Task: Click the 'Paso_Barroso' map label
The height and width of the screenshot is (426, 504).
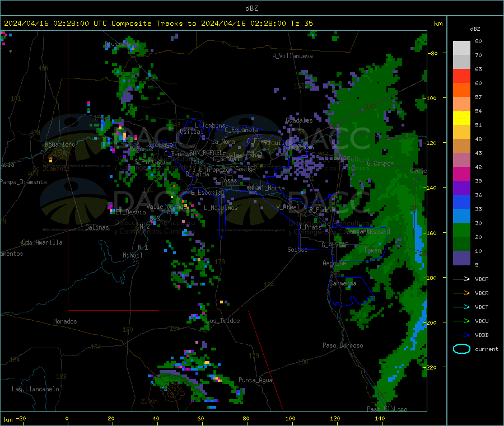Action: click(x=343, y=345)
